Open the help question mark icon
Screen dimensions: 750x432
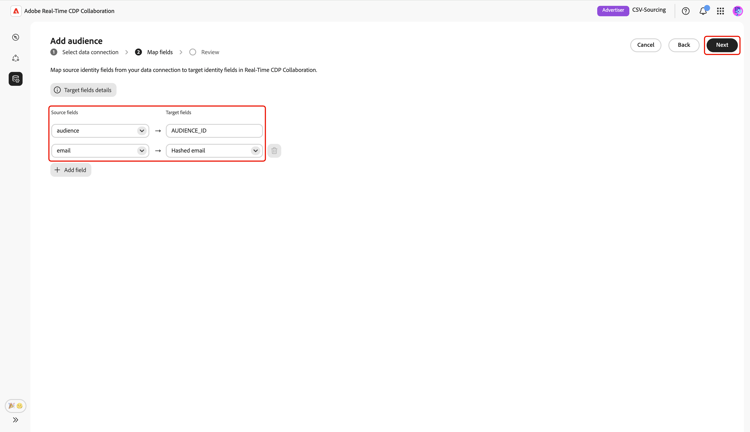click(685, 11)
